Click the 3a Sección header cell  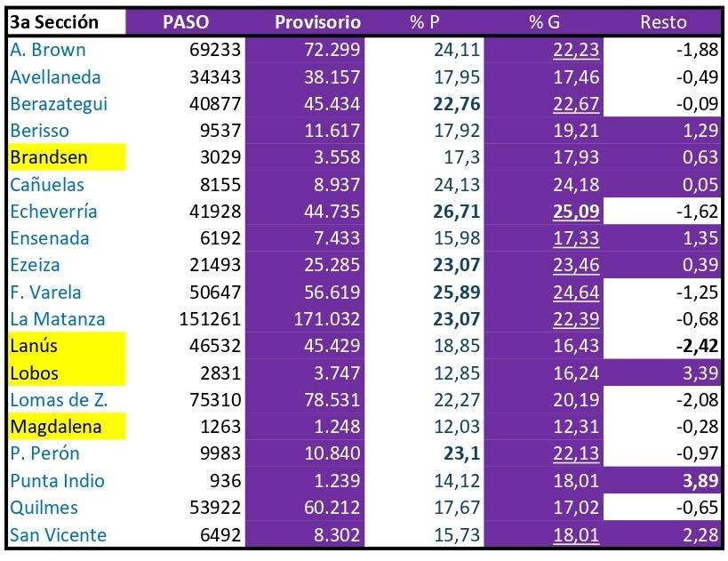coord(66,22)
